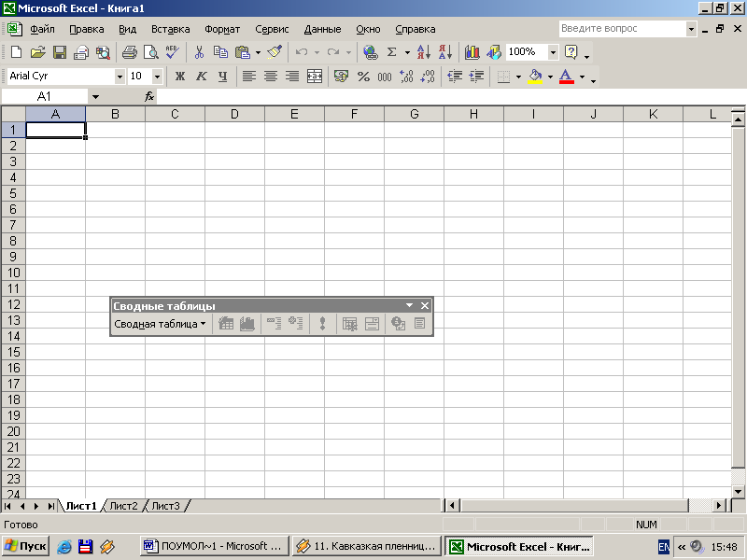747x560 pixels.
Task: Expand fill color dropdown arrow
Action: (x=550, y=77)
